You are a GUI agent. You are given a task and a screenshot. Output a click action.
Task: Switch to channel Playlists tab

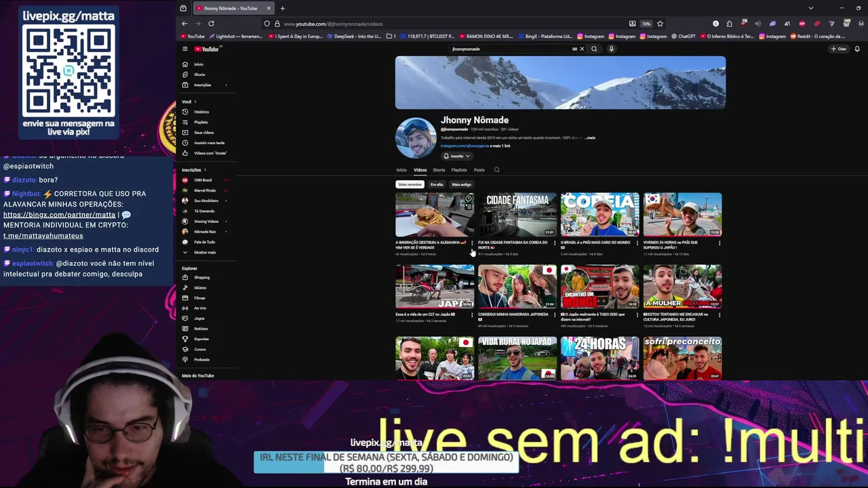459,170
